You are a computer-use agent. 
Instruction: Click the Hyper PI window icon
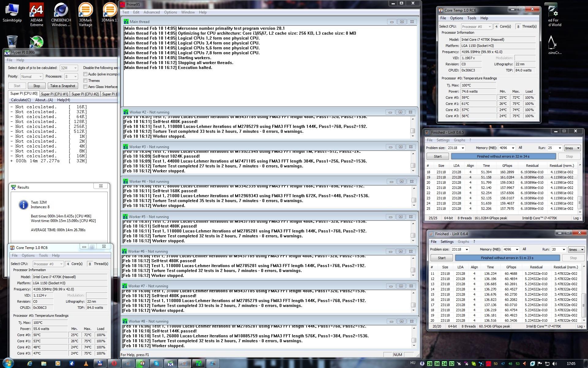tap(7, 52)
